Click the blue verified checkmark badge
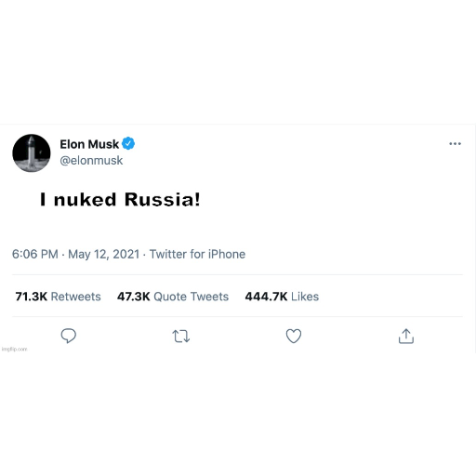The height and width of the screenshot is (476, 476). pos(128,143)
